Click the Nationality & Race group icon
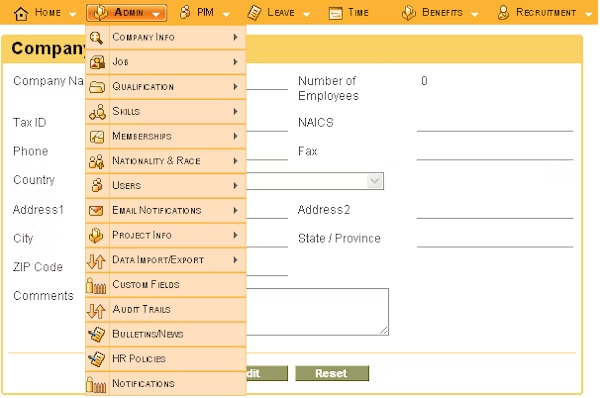The height and width of the screenshot is (398, 600). coord(96,161)
